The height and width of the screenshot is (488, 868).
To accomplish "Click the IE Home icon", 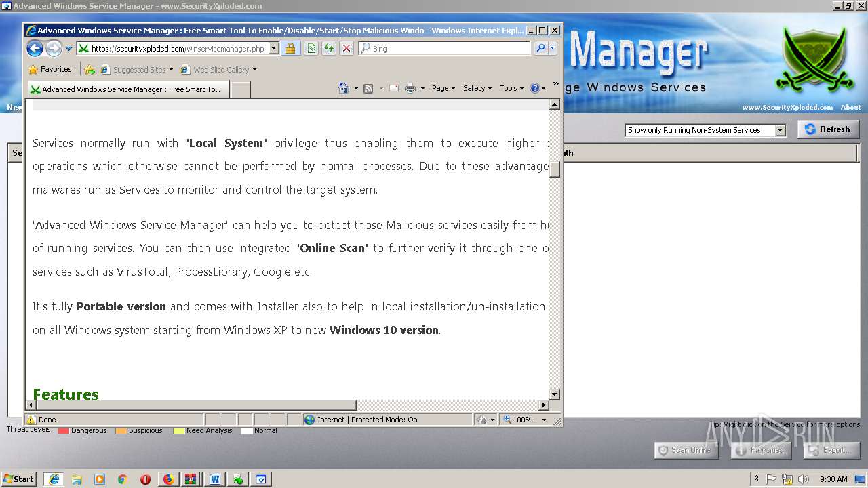I will (x=344, y=88).
